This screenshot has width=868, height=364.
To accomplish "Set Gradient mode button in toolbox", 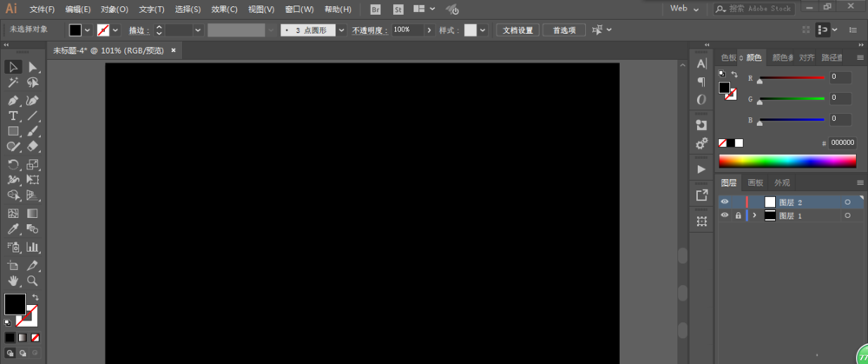I will [x=23, y=337].
